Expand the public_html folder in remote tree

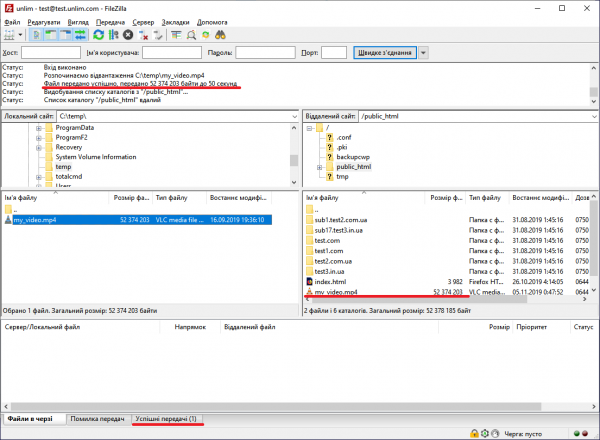[320, 167]
